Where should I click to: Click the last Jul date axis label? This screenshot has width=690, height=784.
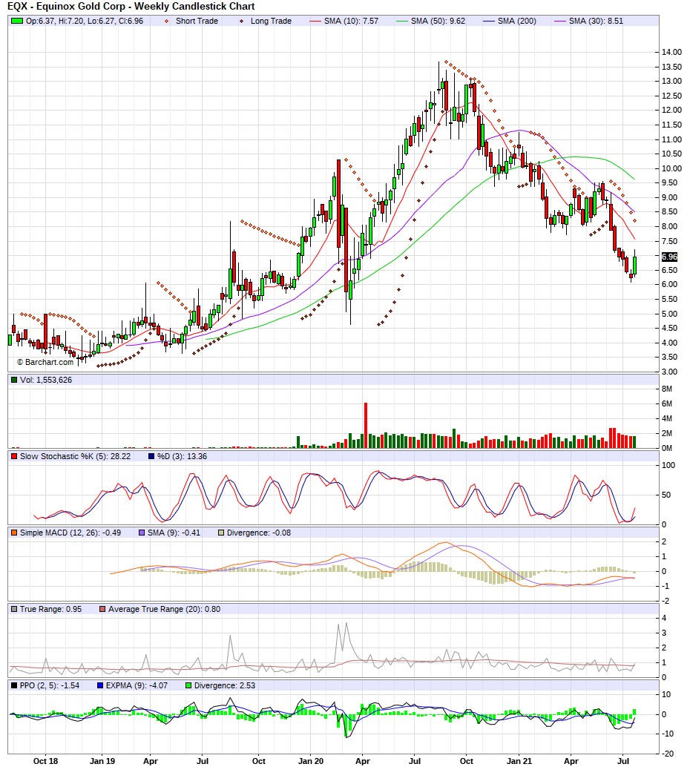pyautogui.click(x=623, y=761)
